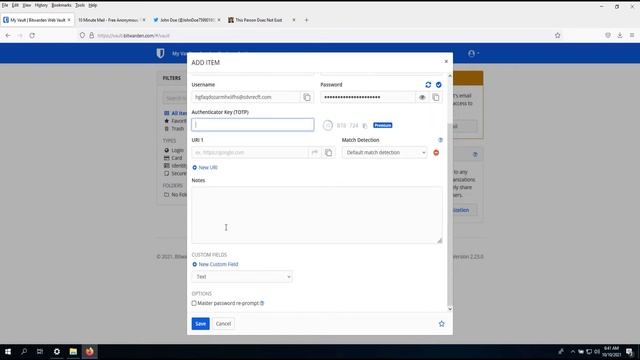Remove URI 1 with red minus icon
This screenshot has width=640, height=360.
pyautogui.click(x=436, y=152)
